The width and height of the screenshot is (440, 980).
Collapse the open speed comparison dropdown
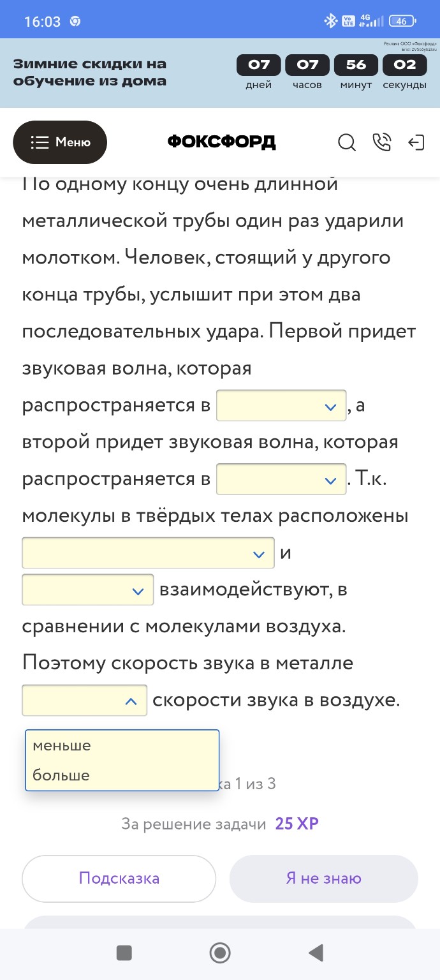[x=84, y=700]
